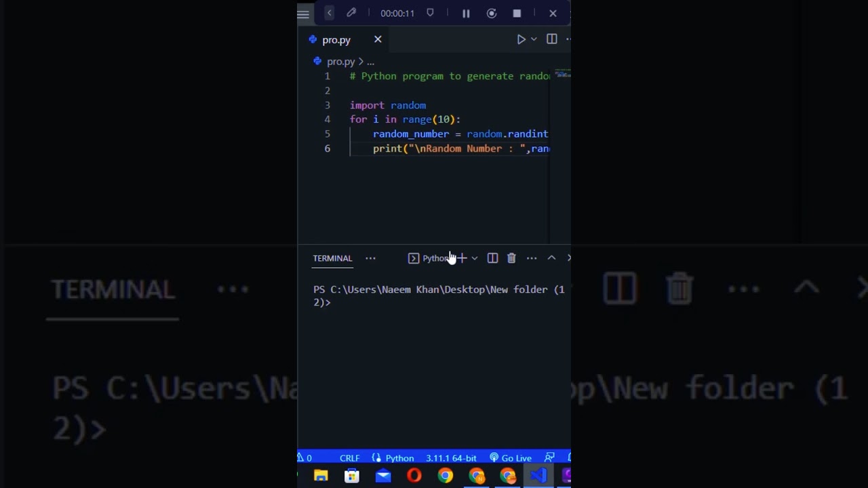Run the Python file with the play button
This screenshot has height=488, width=868.
(521, 39)
